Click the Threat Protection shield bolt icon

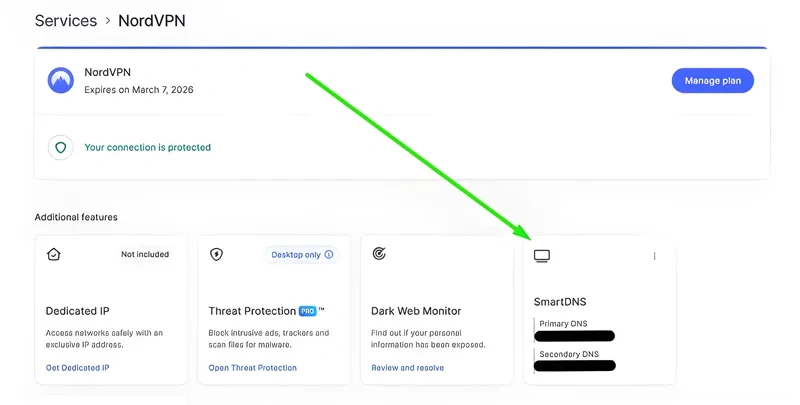(216, 254)
